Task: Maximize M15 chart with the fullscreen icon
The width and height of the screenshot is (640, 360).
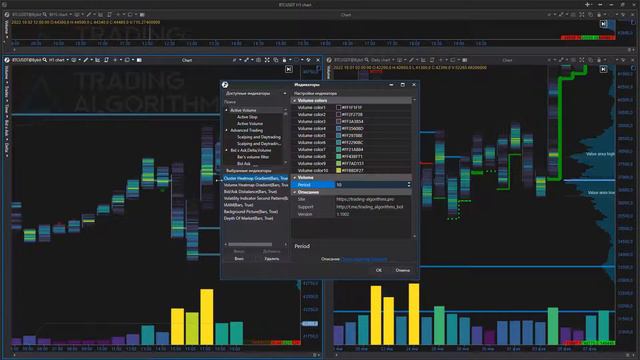Action: tap(582, 15)
